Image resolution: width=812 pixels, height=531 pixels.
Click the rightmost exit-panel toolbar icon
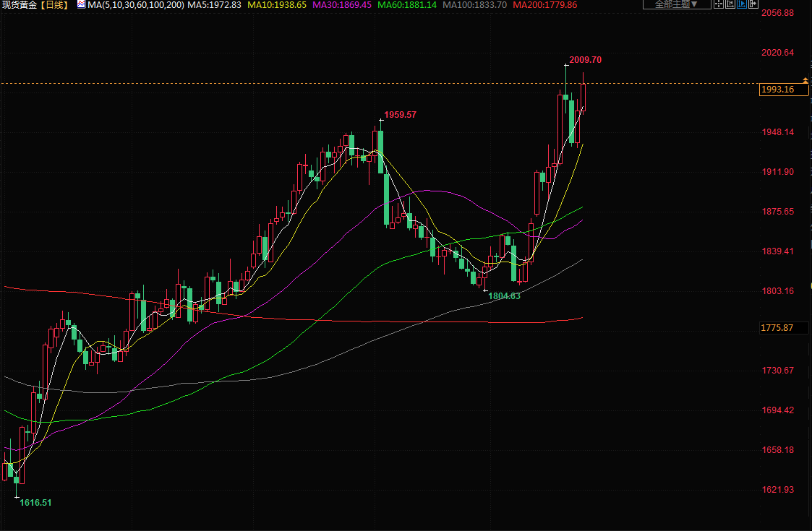point(753,4)
